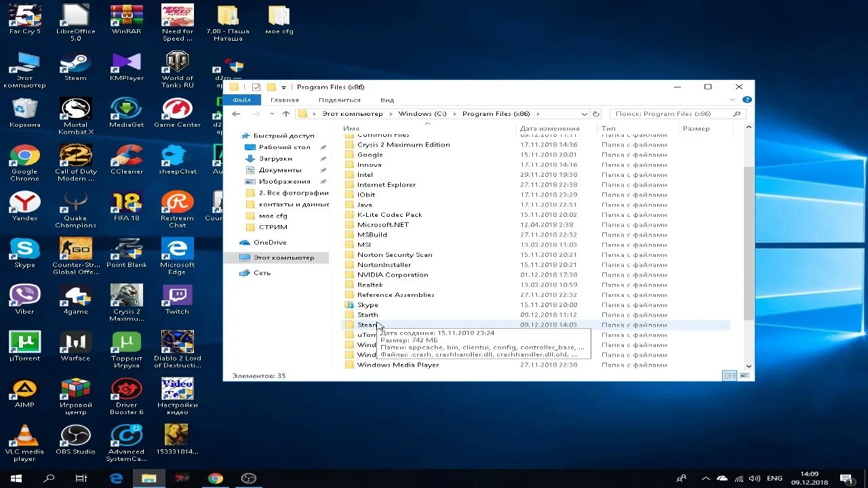Viewport: 868px width, 488px height.
Task: Open the Viber desktop icon
Action: click(24, 300)
